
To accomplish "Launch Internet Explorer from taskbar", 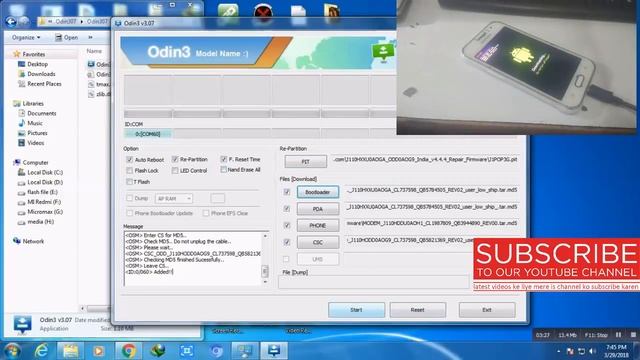I will (42, 351).
